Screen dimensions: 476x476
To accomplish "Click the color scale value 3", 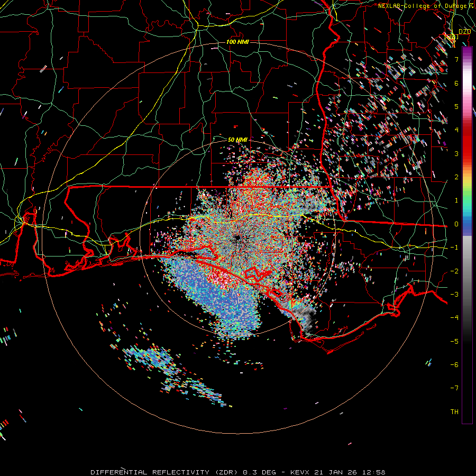I will coord(456,153).
